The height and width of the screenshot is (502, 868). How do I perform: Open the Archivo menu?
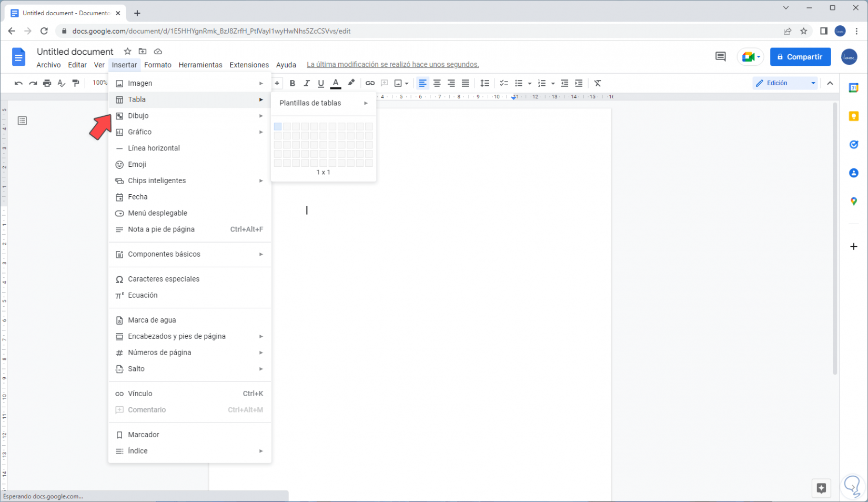48,65
